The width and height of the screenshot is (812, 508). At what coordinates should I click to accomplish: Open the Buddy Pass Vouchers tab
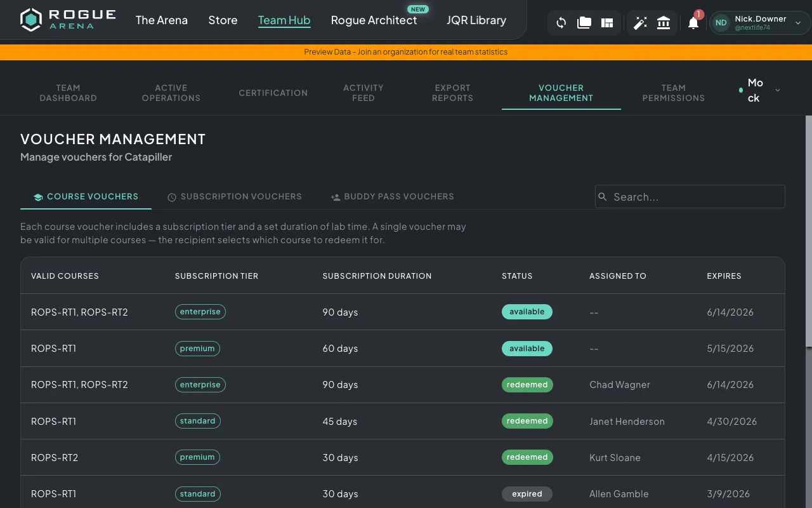pyautogui.click(x=392, y=196)
